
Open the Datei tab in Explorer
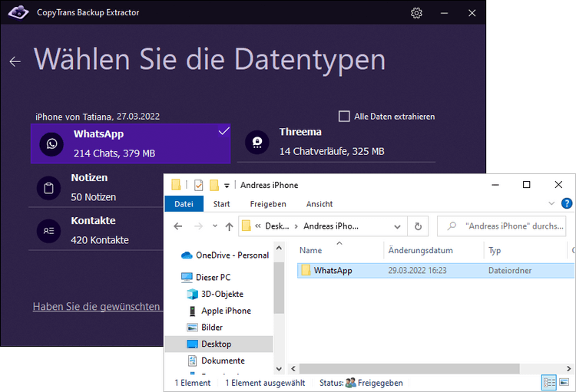pyautogui.click(x=184, y=204)
